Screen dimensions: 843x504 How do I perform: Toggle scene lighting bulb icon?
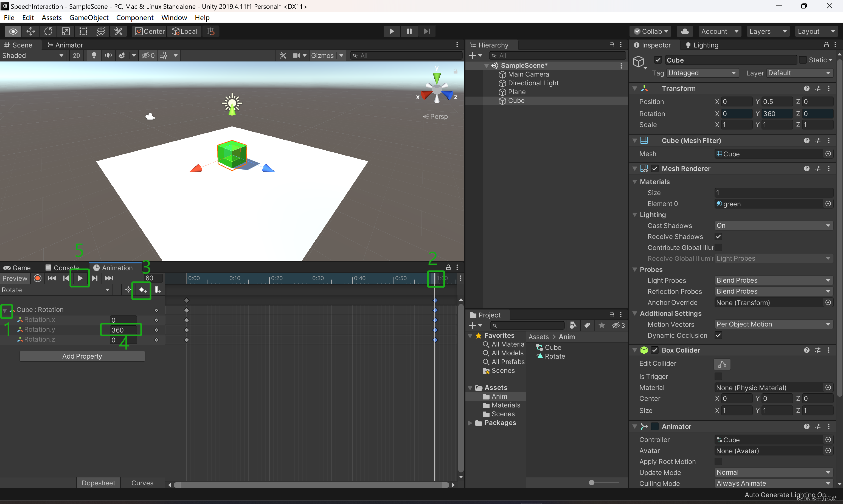94,55
